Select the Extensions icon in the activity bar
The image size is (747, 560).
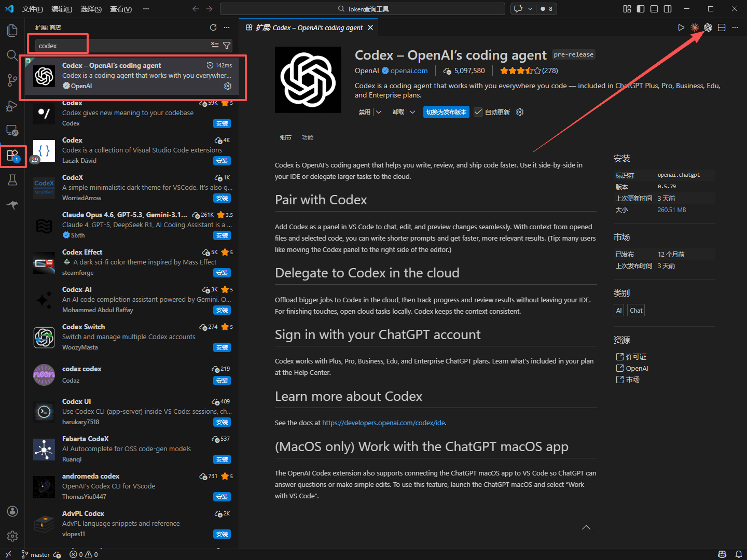pos(12,155)
